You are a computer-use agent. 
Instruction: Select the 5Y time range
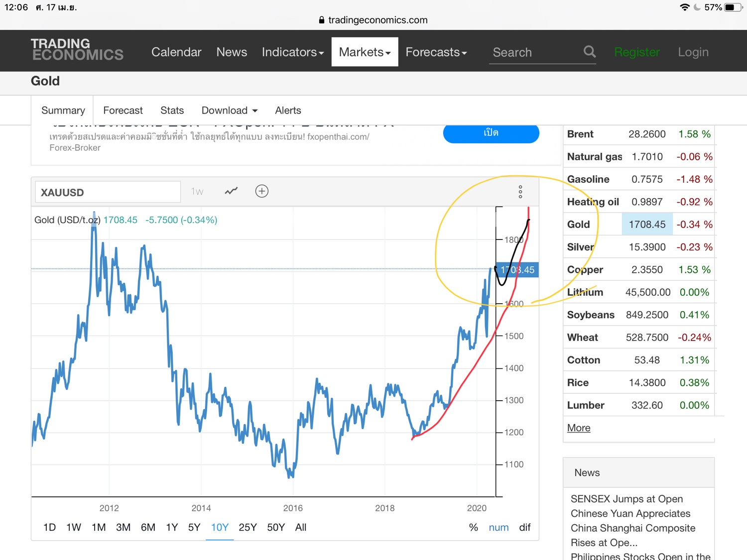[x=194, y=527]
